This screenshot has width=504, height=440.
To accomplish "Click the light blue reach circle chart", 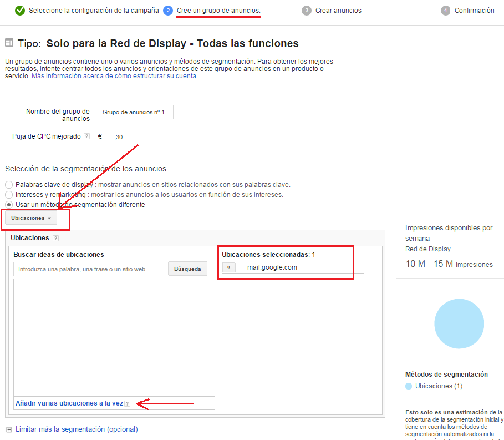I will [459, 324].
